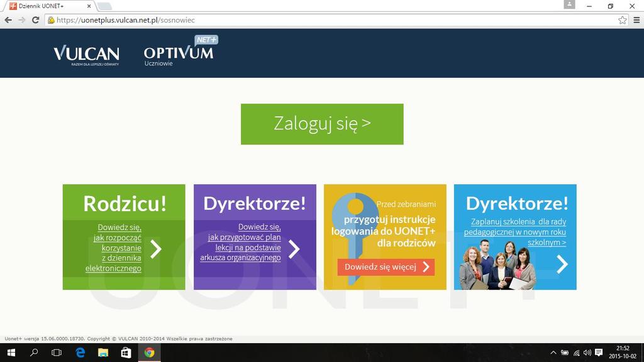Click the volume speaker tray icon
This screenshot has width=644, height=362.
tap(587, 353)
